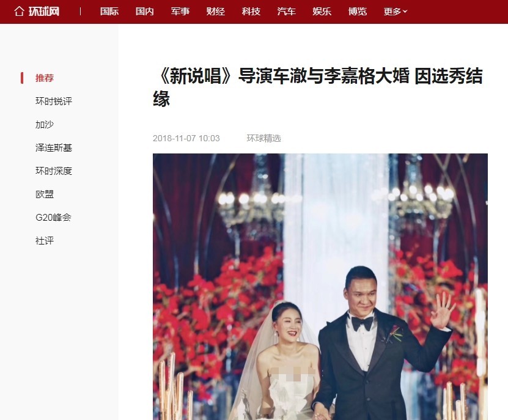Open the 科技 channel
Viewport: 508px width, 420px height.
tap(251, 12)
